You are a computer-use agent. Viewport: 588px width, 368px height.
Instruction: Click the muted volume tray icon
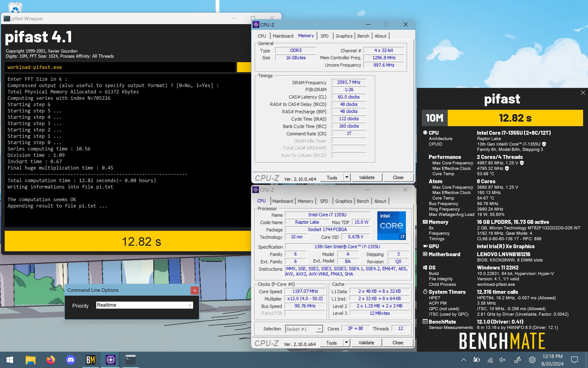coord(502,360)
